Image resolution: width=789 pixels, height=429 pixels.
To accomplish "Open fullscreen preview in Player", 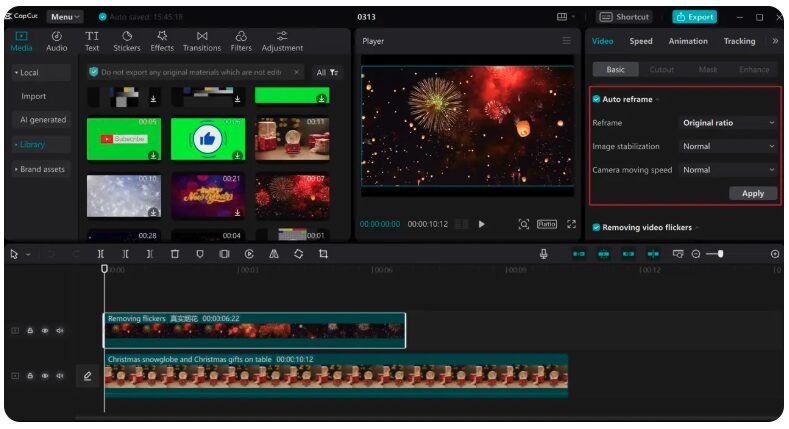I will (x=571, y=224).
